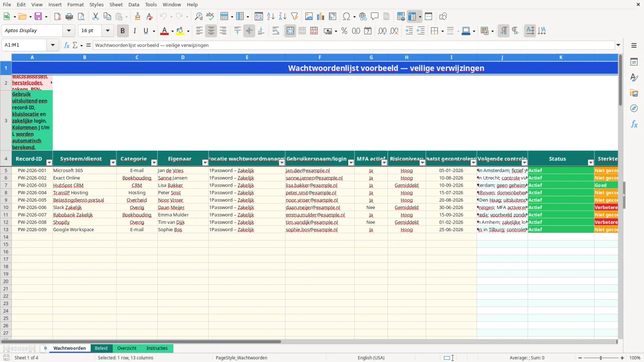Image resolution: width=644 pixels, height=362 pixels.
Task: Toggle automatic spell checking
Action: tap(210, 17)
